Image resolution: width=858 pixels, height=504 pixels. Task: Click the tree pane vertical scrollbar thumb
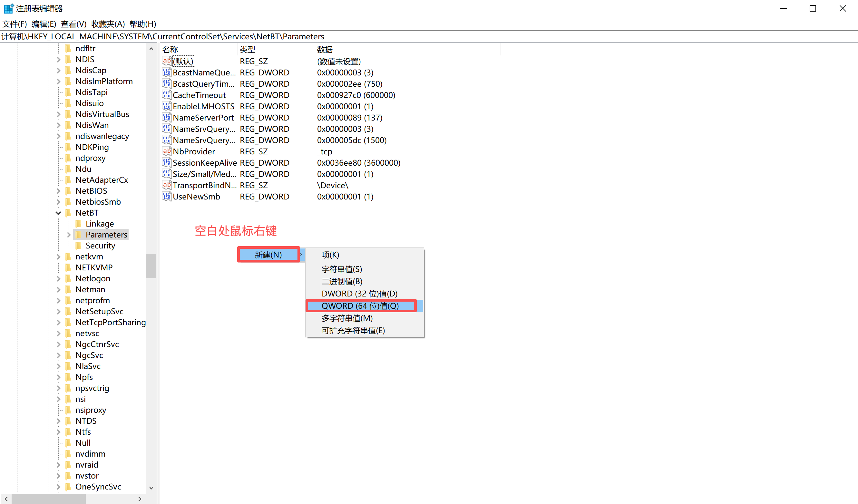[x=151, y=266]
